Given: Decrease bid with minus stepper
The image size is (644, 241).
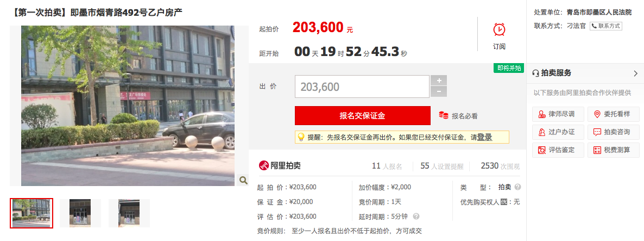Looking at the screenshot, I should (439, 92).
